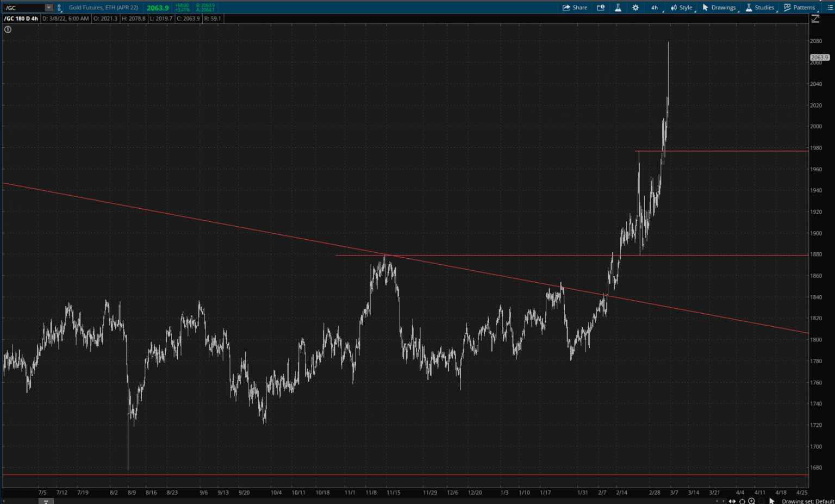Click the time axis expander at bottom left
The height and width of the screenshot is (504, 835).
coord(46,501)
